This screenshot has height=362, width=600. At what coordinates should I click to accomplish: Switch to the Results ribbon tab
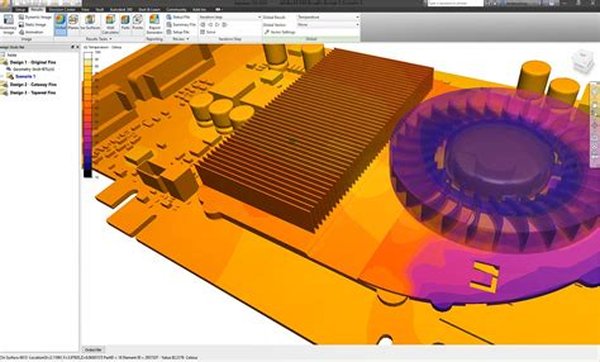37,9
